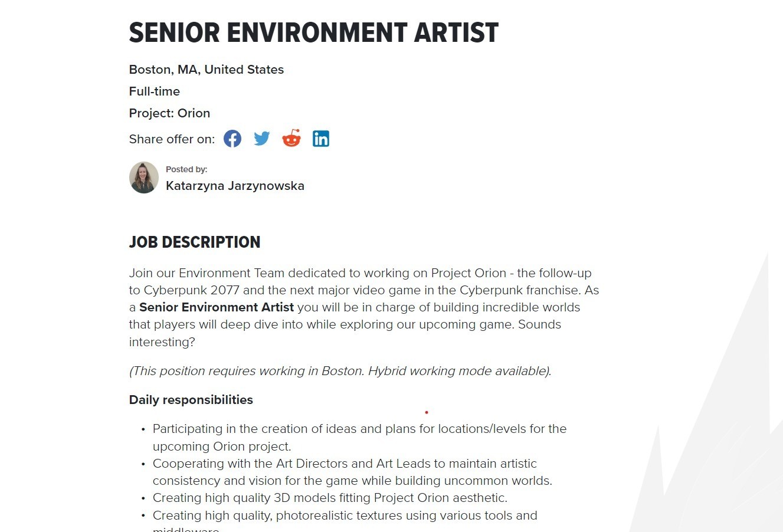
Task: Share the offer on Facebook
Action: tap(232, 139)
